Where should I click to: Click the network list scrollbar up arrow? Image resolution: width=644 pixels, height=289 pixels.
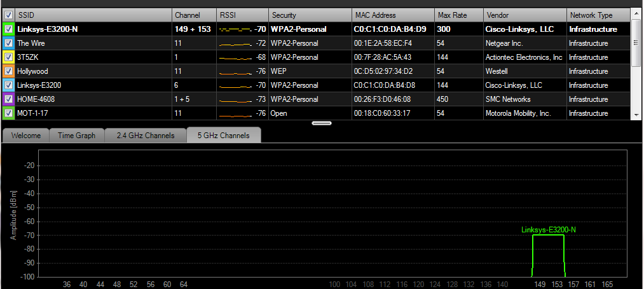pyautogui.click(x=636, y=12)
